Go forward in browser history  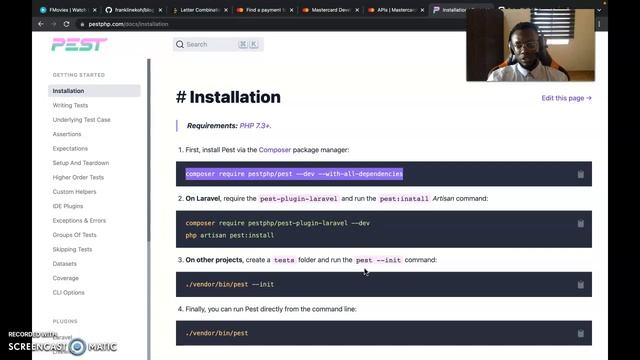click(x=53, y=24)
